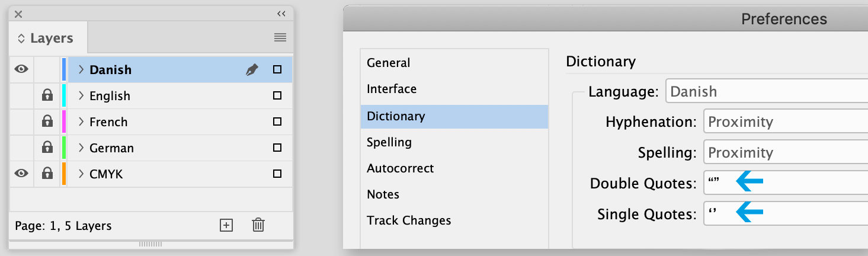Viewport: 868px width, 256px height.
Task: Open the Autocorrect preferences section
Action: (x=400, y=168)
